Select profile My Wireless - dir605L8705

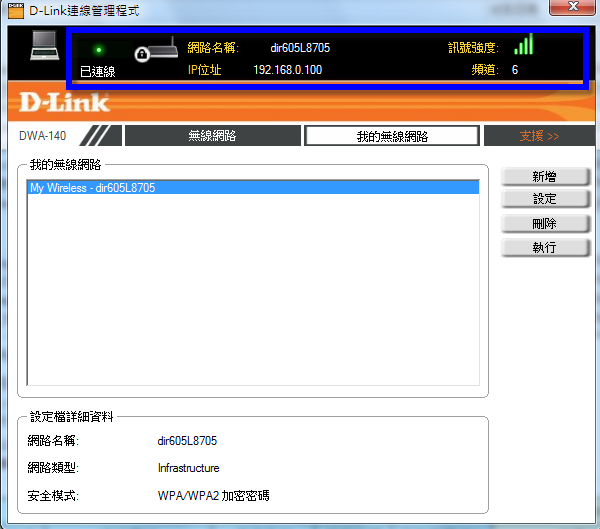pyautogui.click(x=254, y=188)
